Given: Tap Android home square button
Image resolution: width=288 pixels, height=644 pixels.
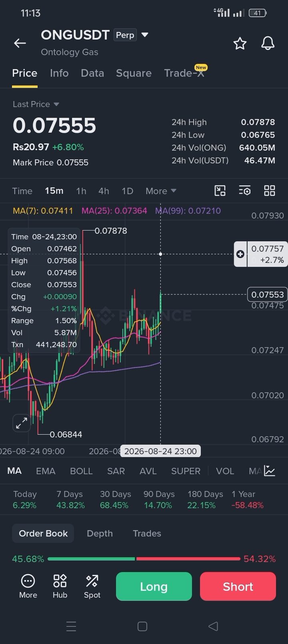Looking at the screenshot, I should point(142,626).
